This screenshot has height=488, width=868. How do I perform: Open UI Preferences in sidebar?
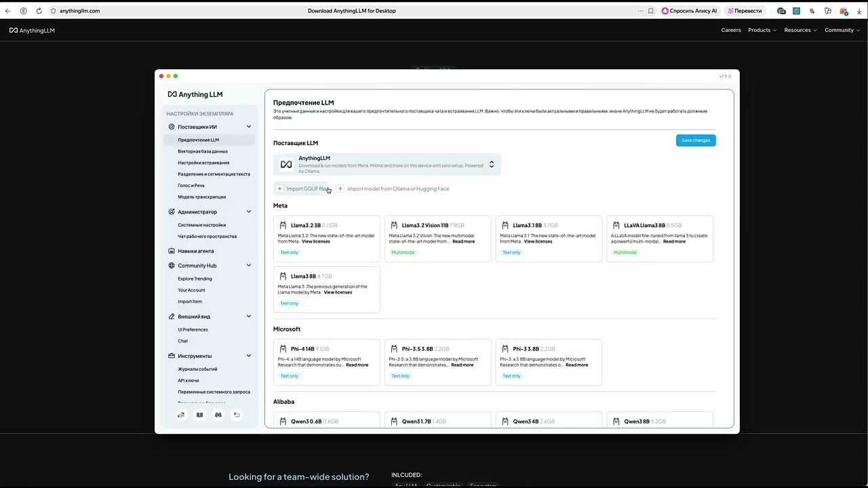click(x=193, y=329)
